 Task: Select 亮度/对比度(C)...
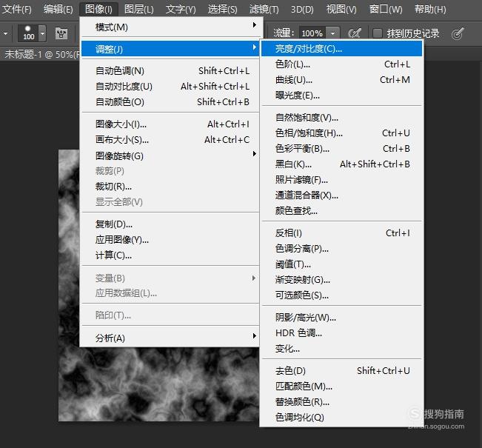pos(341,49)
